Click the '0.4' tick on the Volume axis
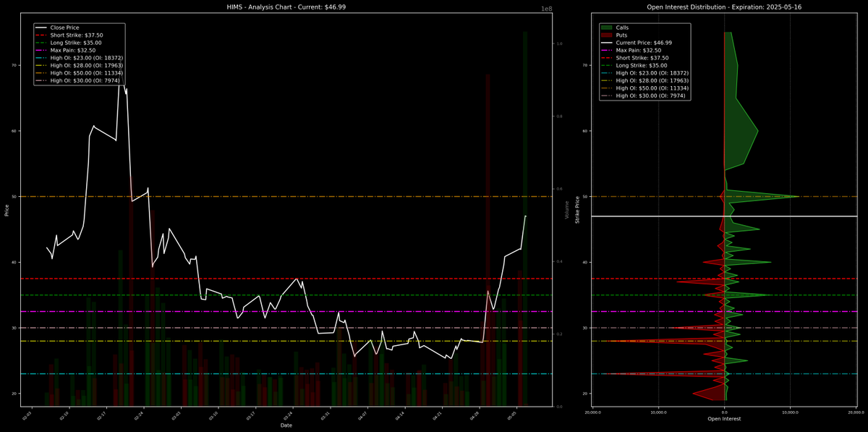 [x=559, y=261]
